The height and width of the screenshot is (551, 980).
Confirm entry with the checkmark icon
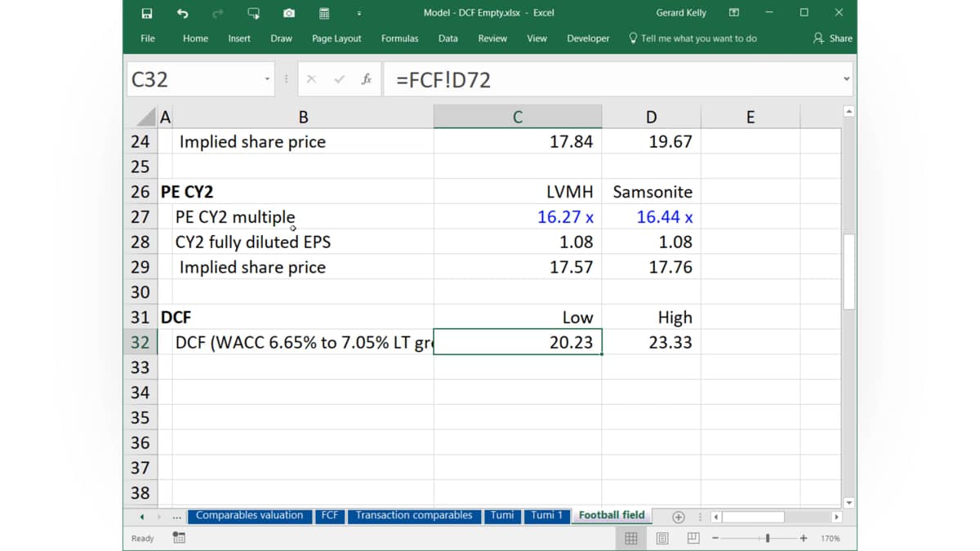click(339, 79)
